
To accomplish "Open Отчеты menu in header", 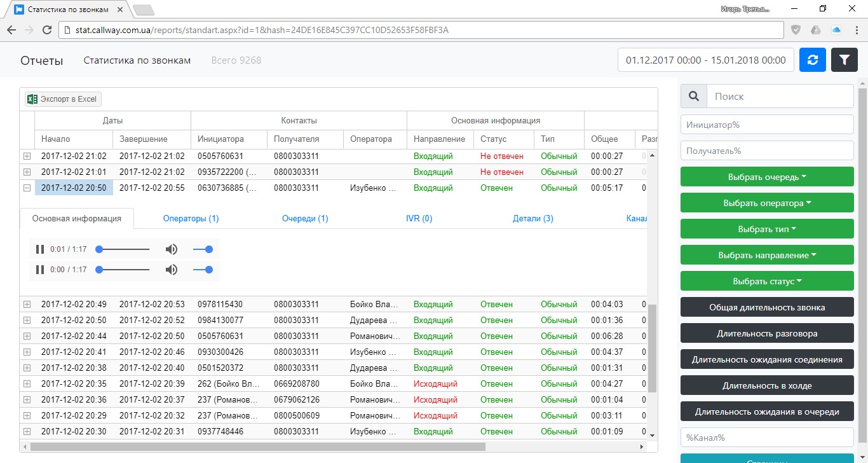I will [x=42, y=60].
